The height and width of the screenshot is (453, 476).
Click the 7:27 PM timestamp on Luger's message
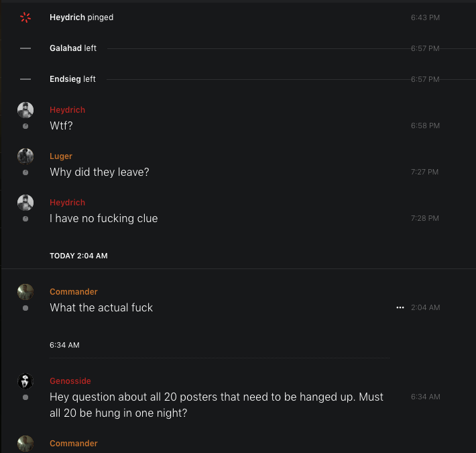tap(424, 172)
